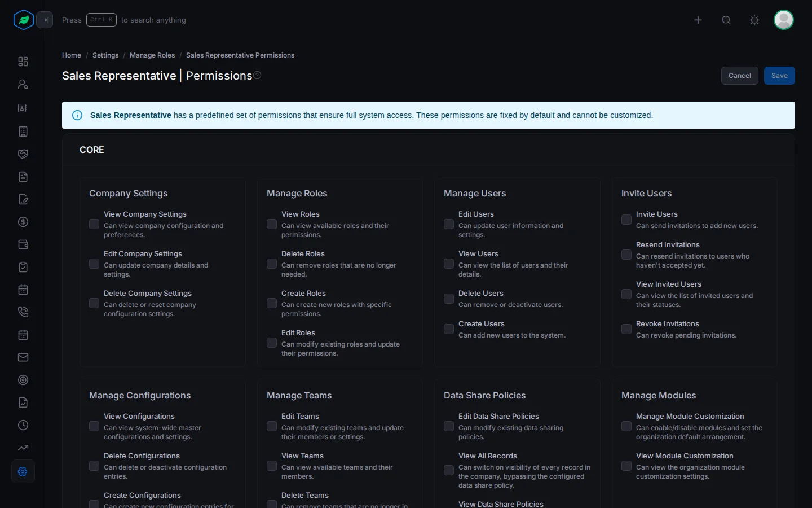Check the Edit Users checkbox
812x508 pixels.
click(x=449, y=224)
